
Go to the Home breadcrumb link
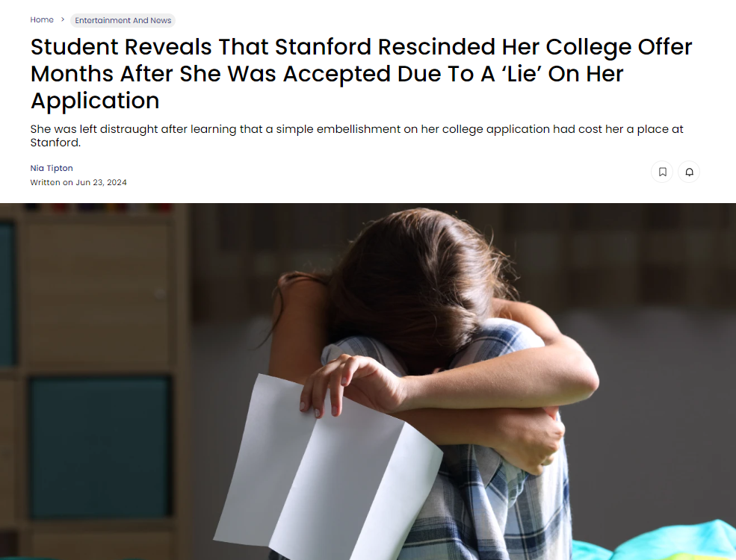42,19
